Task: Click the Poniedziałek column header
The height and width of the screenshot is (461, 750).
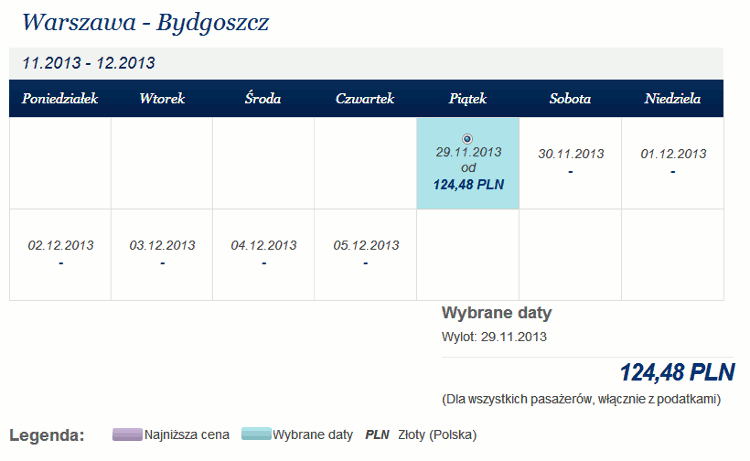Action: click(x=60, y=99)
